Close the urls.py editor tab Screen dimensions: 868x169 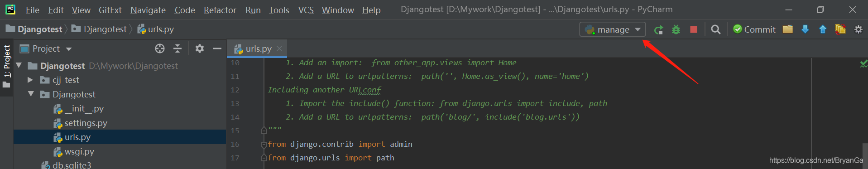(x=279, y=48)
